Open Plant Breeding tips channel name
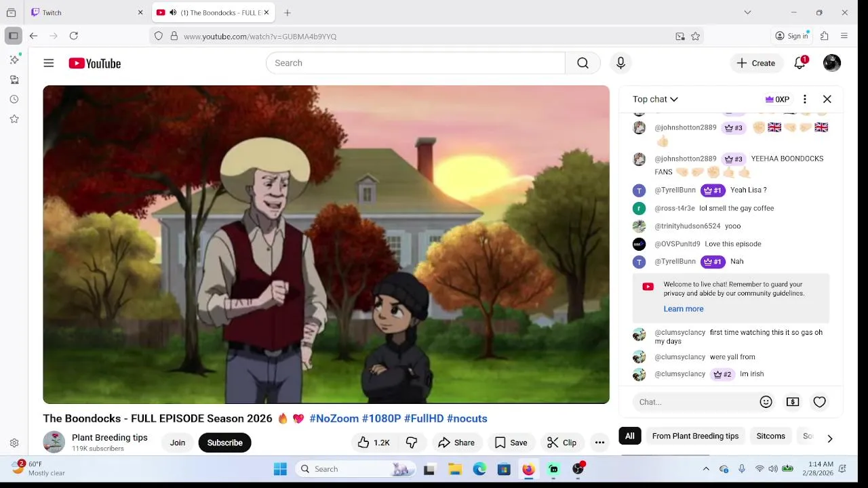Viewport: 868px width, 488px height. (109, 437)
